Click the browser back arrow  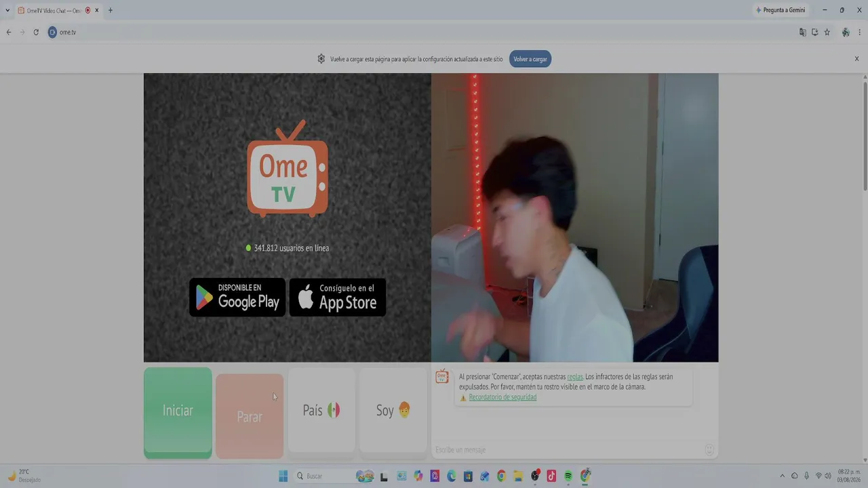(x=9, y=32)
